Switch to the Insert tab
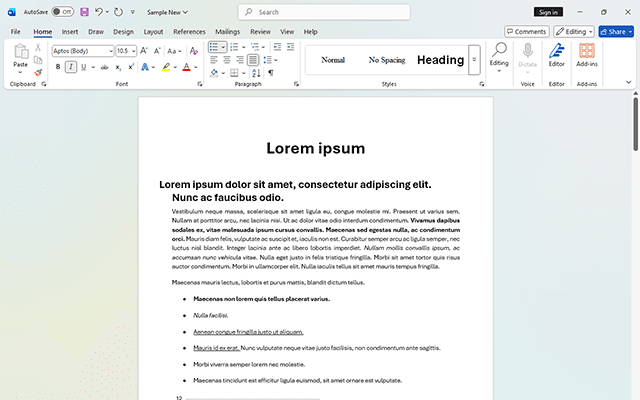Image resolution: width=640 pixels, height=400 pixels. pyautogui.click(x=70, y=31)
